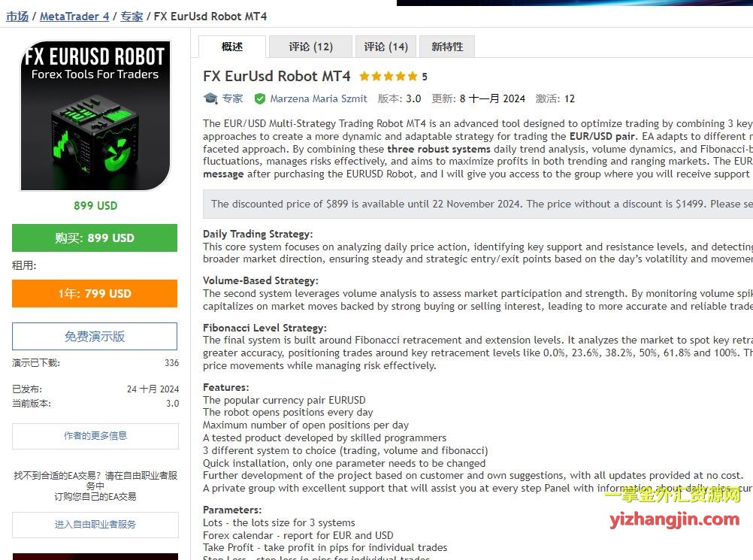
Task: Open 作者的更多信息 author info
Action: point(95,436)
